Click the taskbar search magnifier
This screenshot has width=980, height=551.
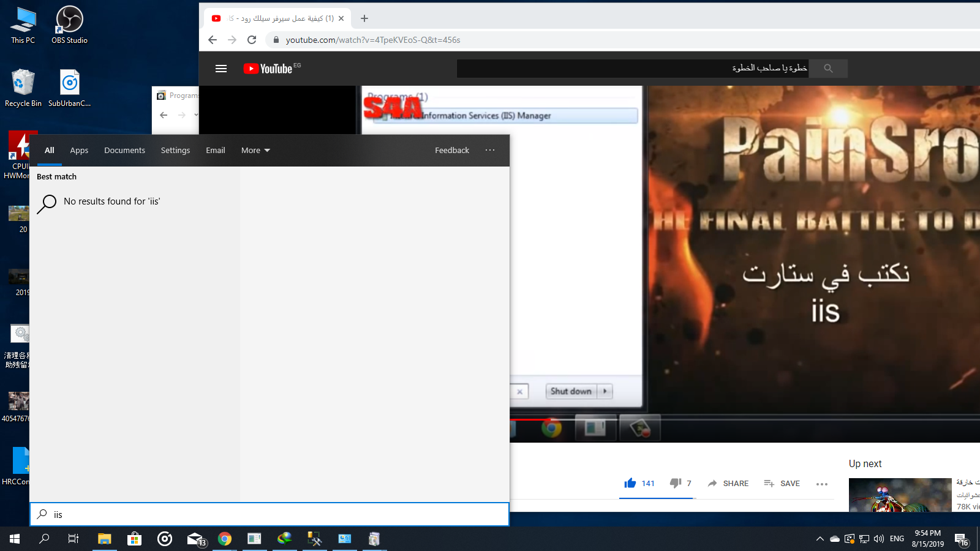(x=44, y=539)
